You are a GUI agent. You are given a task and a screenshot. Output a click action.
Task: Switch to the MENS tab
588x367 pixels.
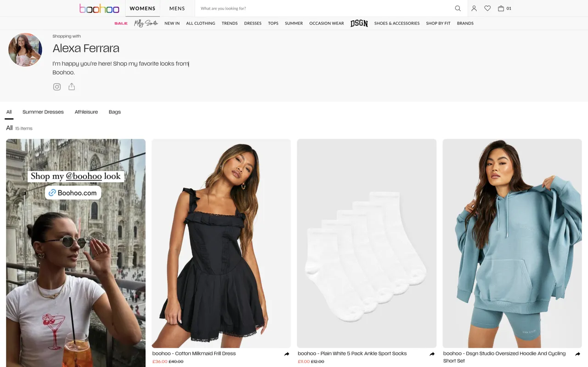[177, 8]
